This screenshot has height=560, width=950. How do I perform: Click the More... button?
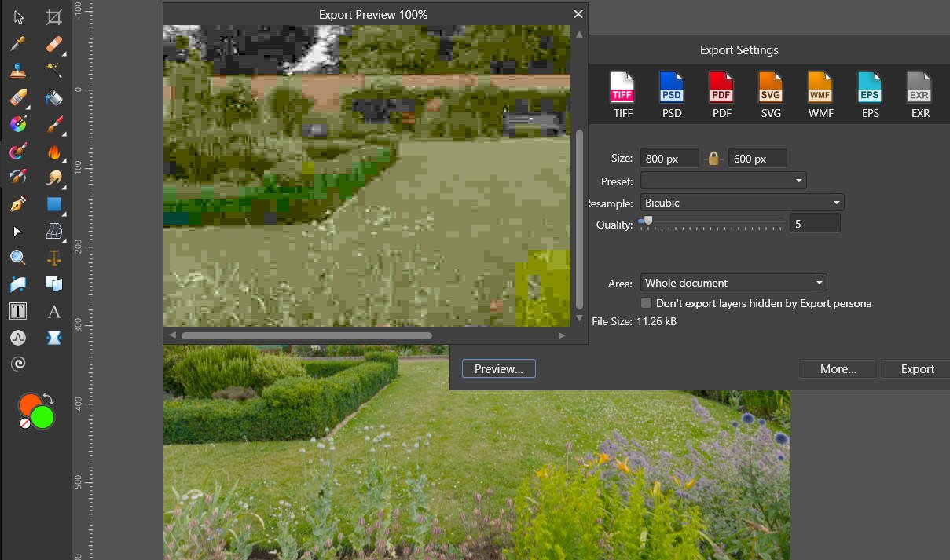838,368
